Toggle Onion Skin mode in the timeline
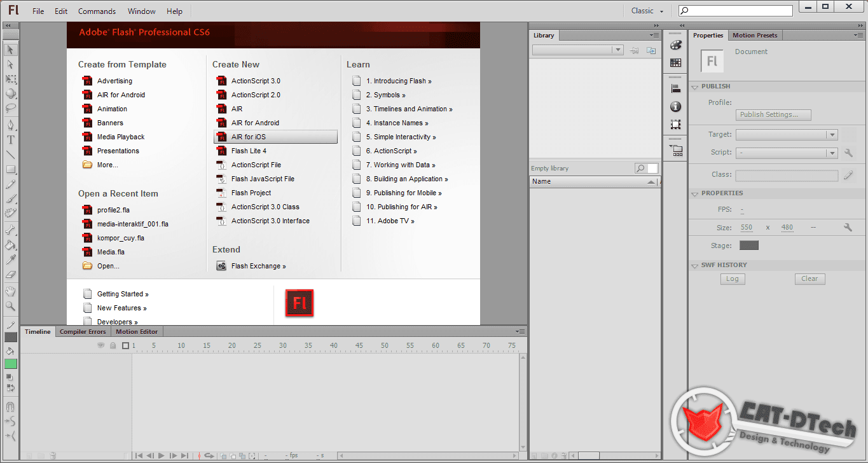868x463 pixels. [224, 455]
